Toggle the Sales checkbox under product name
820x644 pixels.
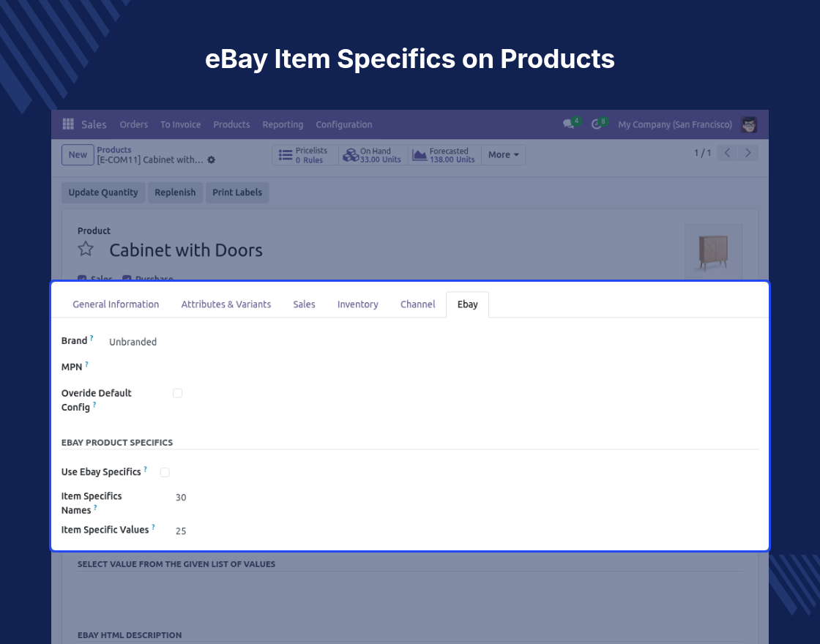(81, 279)
